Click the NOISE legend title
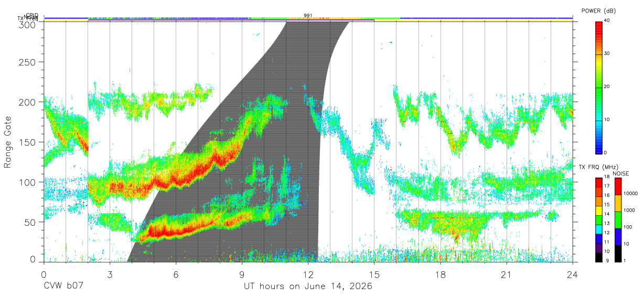The height and width of the screenshot is (297, 644). (x=620, y=173)
